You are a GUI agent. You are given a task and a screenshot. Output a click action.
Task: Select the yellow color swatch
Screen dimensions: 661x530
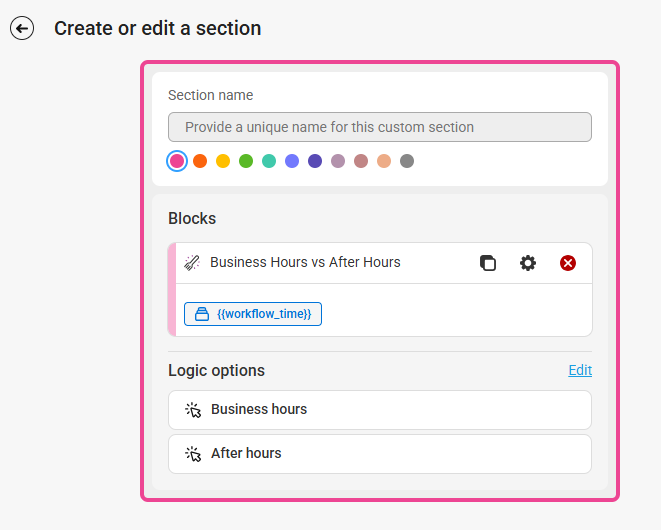tap(223, 161)
